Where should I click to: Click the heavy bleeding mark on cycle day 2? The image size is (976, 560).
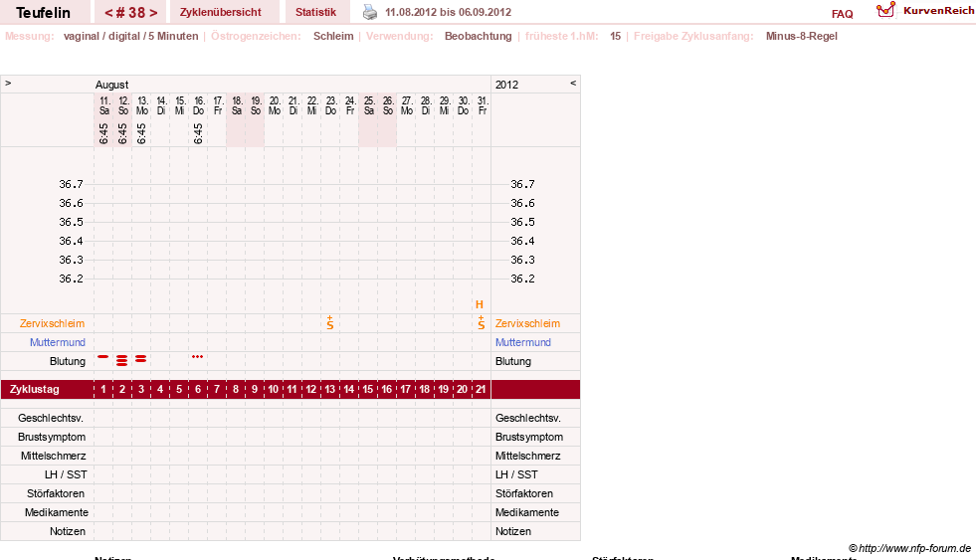(x=122, y=360)
